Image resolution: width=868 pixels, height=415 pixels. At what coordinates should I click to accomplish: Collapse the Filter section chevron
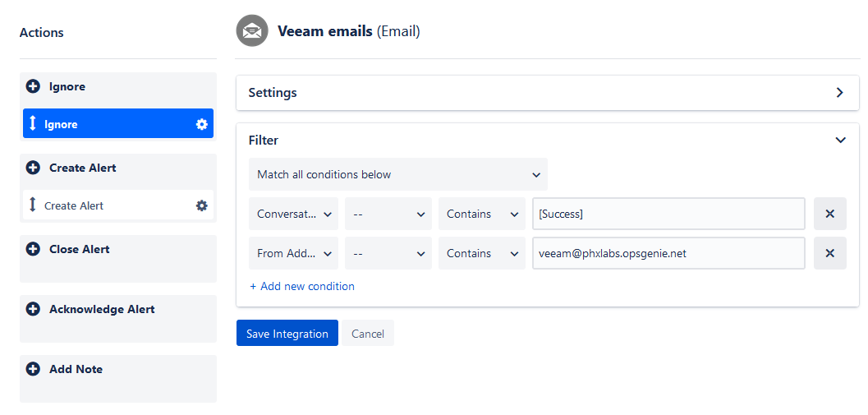(840, 141)
